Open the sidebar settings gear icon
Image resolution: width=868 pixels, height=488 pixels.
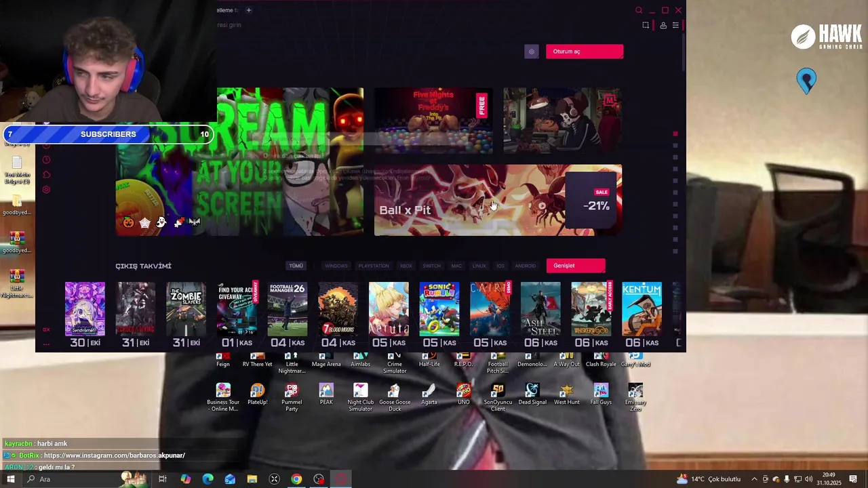46,190
